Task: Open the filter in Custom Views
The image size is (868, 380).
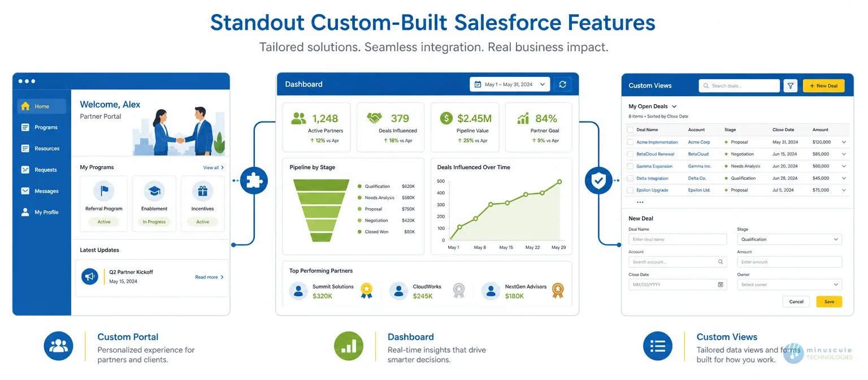Action: point(791,86)
